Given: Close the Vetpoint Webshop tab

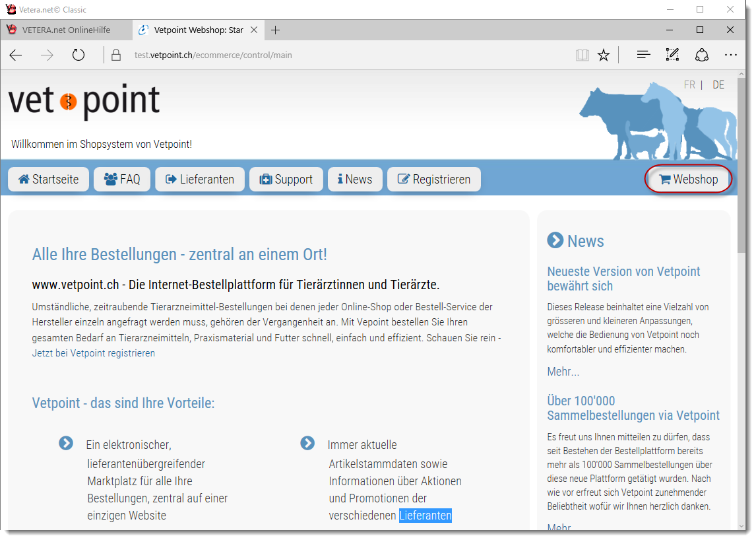Looking at the screenshot, I should pyautogui.click(x=254, y=30).
